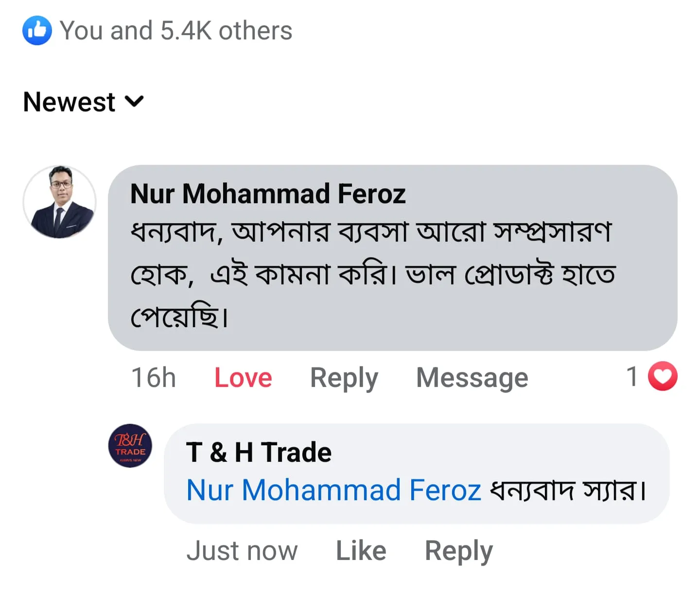Click the commenter name Nur Mohammad Feroz in bold
Viewport: 700px width, 593px height.
(x=268, y=193)
